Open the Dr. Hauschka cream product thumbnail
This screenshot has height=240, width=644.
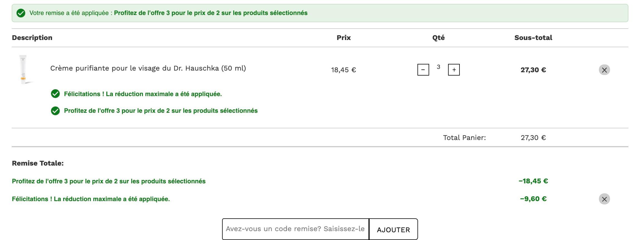(x=24, y=69)
